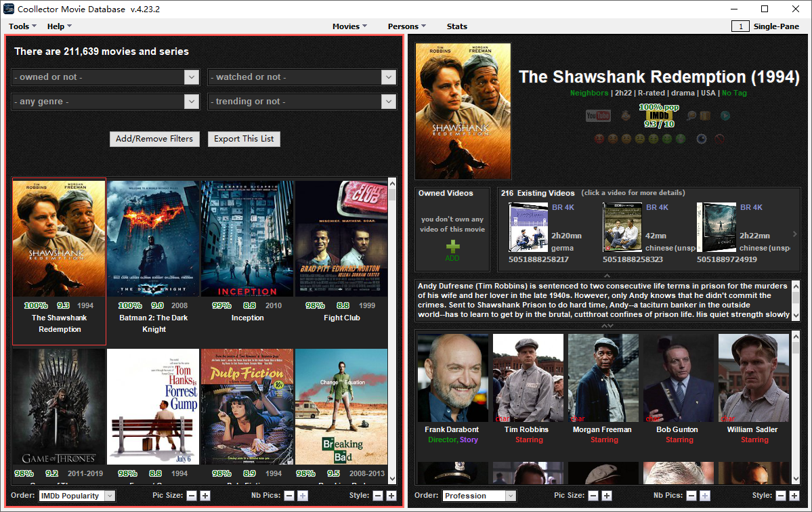Open the YouTube trailer icon
The height and width of the screenshot is (512, 812).
point(598,116)
